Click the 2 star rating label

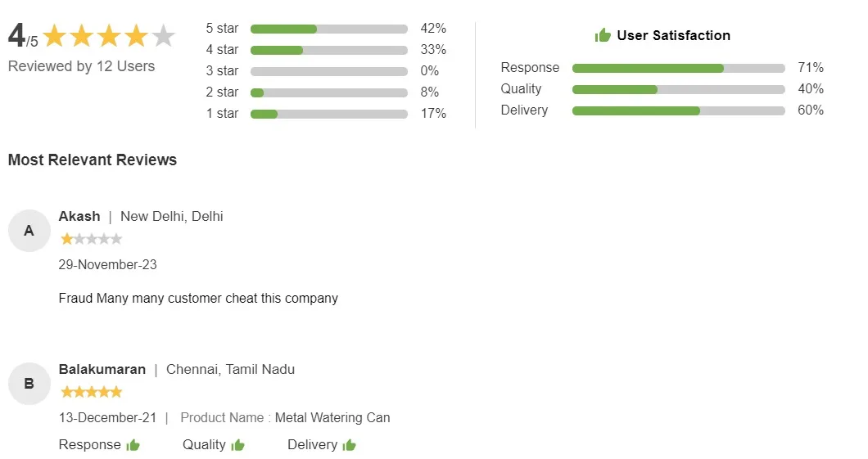coord(222,92)
